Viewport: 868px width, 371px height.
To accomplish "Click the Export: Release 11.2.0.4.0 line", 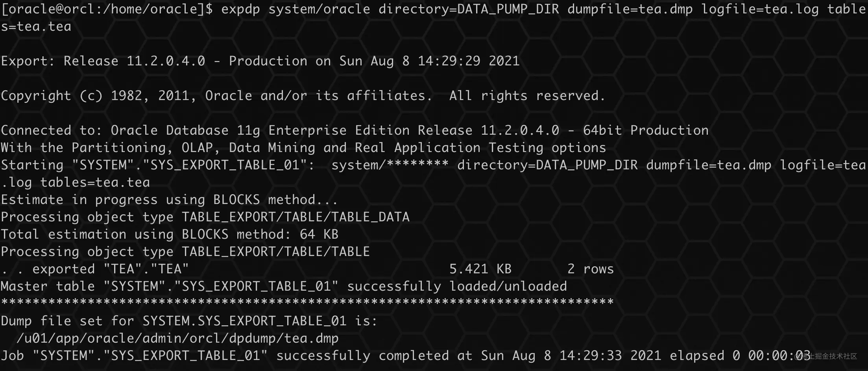I will [x=260, y=61].
